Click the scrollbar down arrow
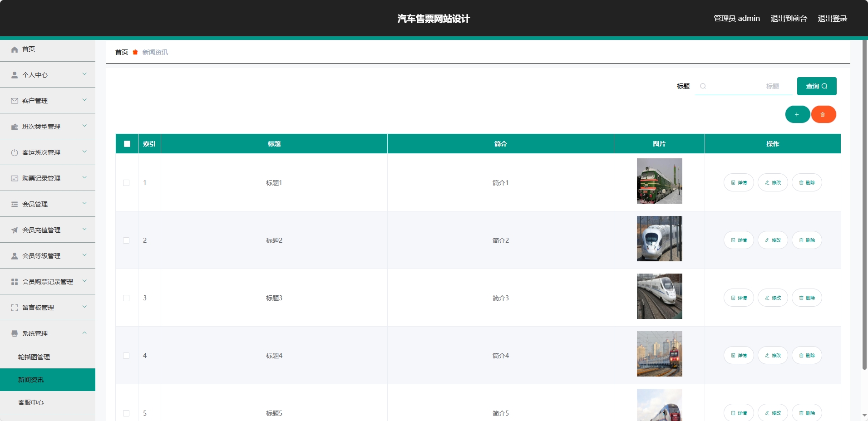 point(865,415)
